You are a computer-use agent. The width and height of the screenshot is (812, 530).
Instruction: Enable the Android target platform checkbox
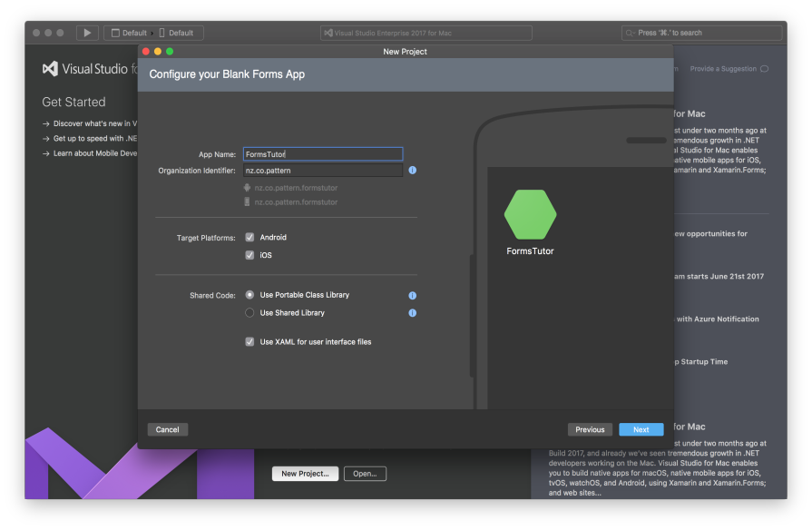click(x=249, y=238)
